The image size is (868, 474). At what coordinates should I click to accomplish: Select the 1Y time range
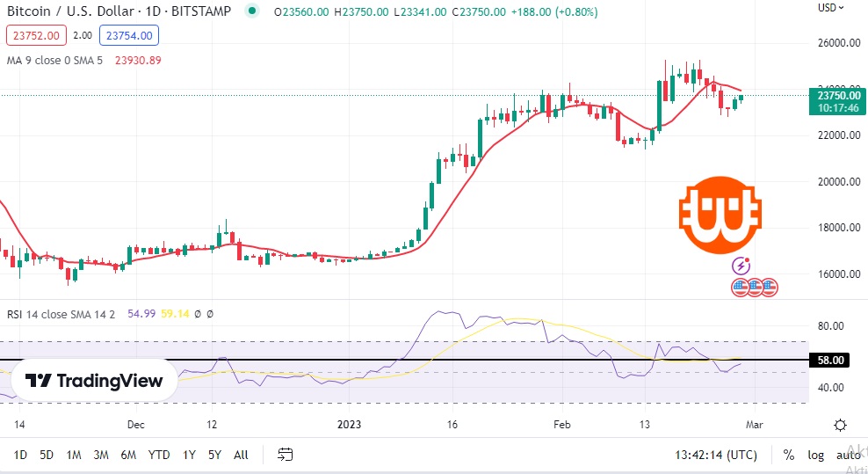(189, 455)
